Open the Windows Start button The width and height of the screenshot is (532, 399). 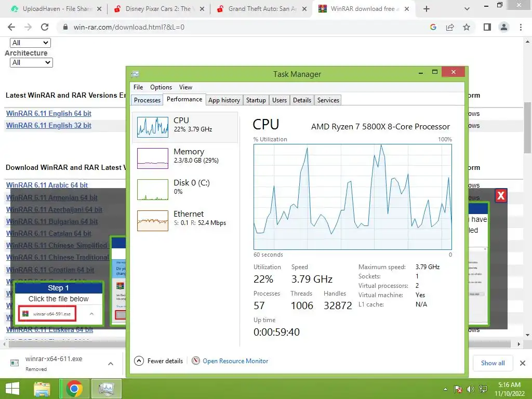(x=12, y=389)
